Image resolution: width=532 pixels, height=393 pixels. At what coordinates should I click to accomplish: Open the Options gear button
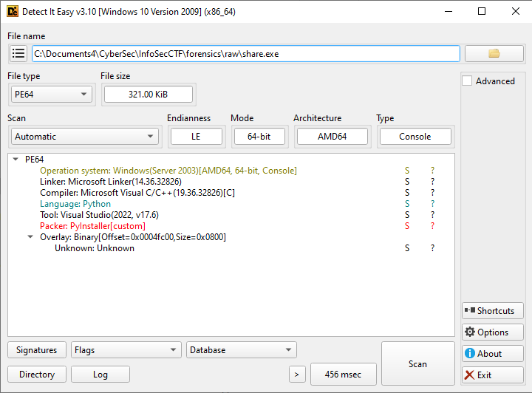(493, 332)
